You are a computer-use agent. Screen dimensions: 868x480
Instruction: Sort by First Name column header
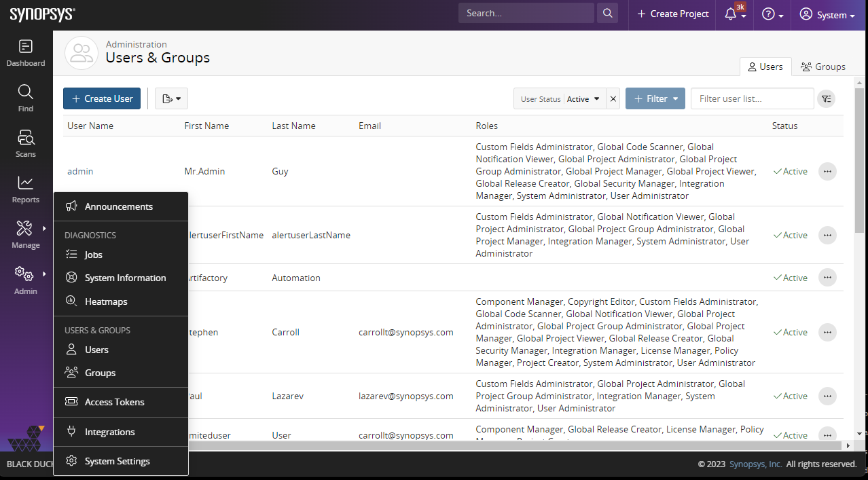[206, 126]
